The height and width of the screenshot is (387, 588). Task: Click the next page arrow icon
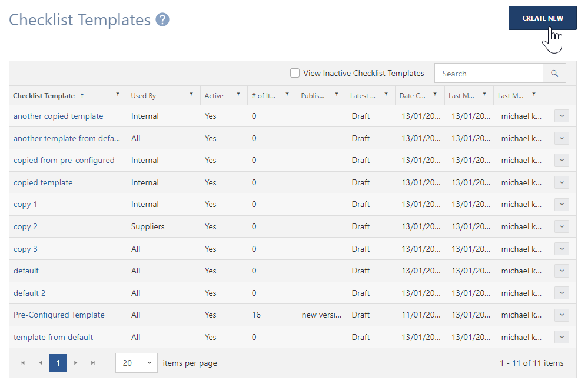pos(75,363)
